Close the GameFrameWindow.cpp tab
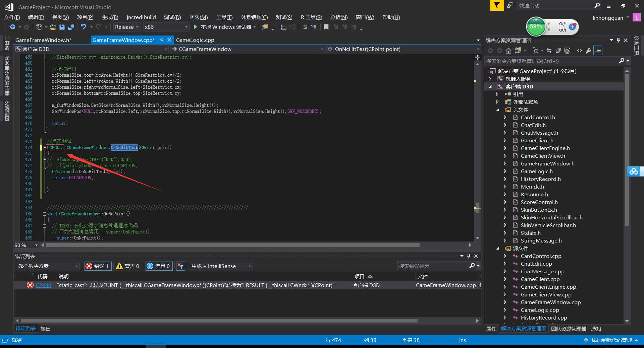This screenshot has width=644, height=348. [x=169, y=40]
